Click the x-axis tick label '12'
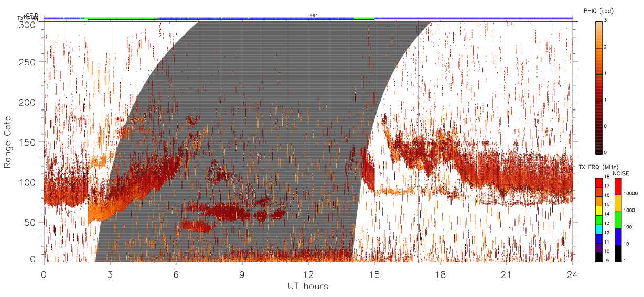 click(308, 274)
